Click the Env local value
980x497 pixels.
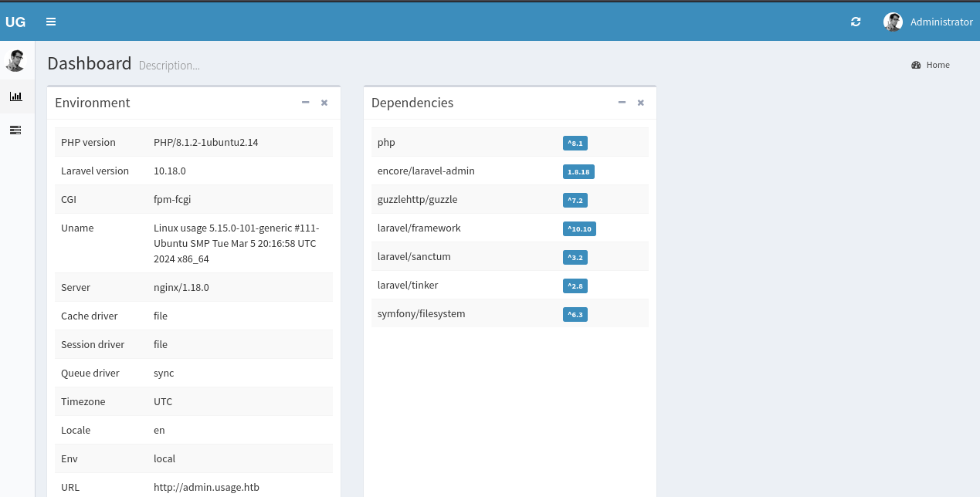tap(164, 458)
